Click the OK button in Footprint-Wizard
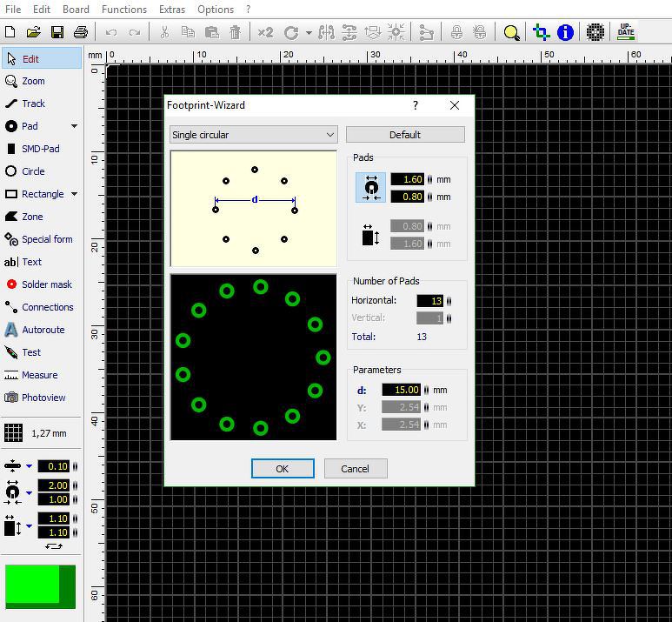 [283, 468]
